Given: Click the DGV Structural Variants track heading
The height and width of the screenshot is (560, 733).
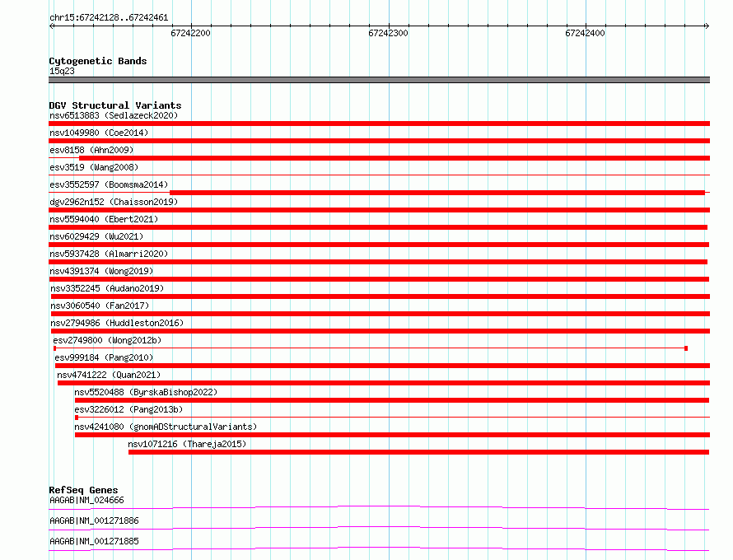Looking at the screenshot, I should (115, 105).
